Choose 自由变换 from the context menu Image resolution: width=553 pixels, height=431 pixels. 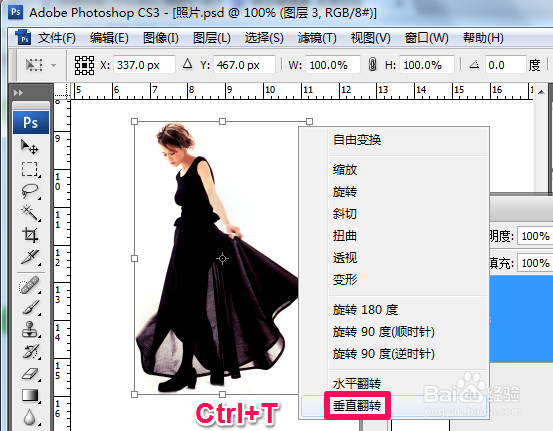coord(394,140)
